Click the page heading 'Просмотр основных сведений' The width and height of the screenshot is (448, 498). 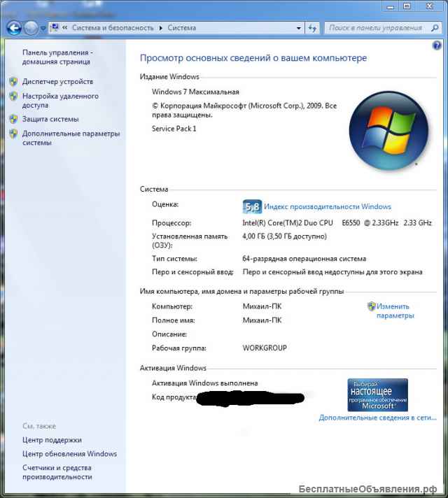click(253, 58)
